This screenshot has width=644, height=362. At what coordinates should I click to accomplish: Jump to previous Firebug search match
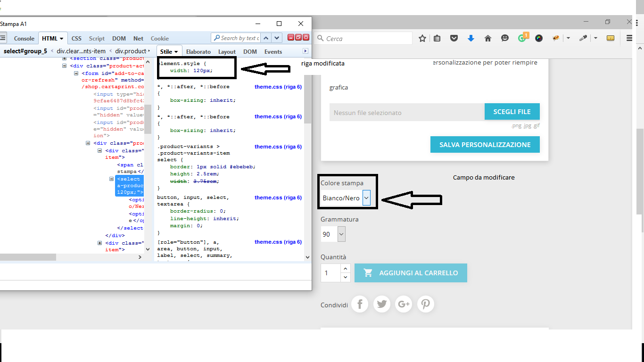[x=266, y=38]
